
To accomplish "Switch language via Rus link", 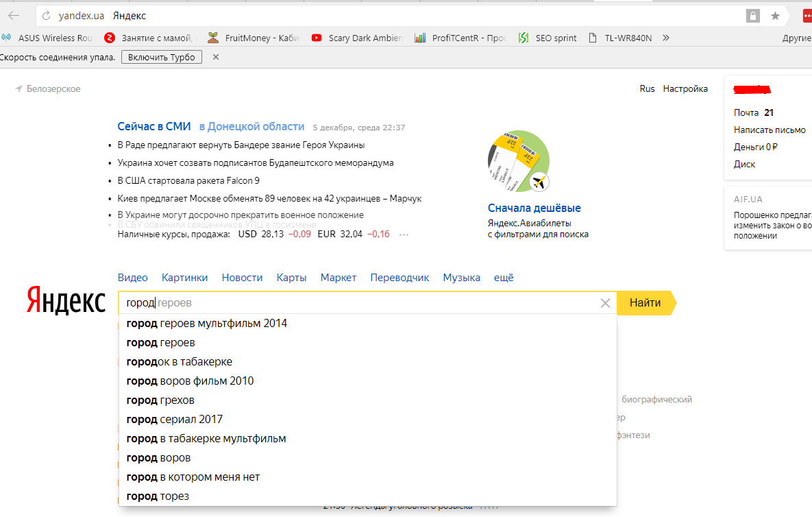I will point(647,88).
